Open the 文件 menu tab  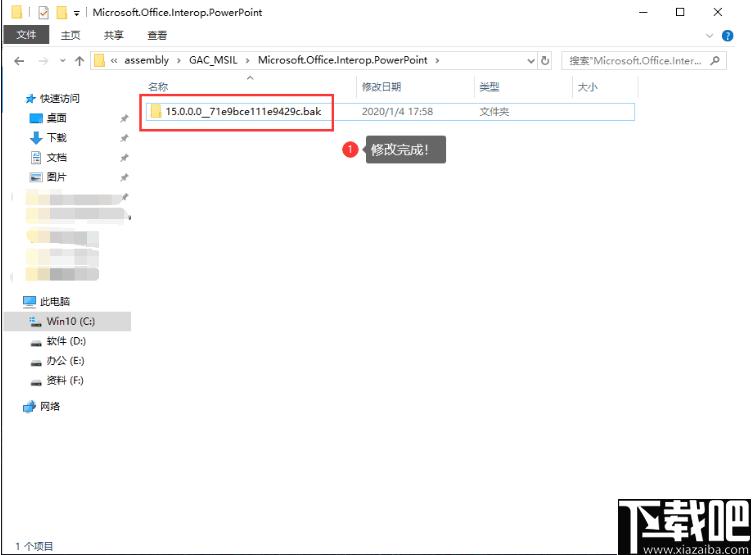click(26, 35)
